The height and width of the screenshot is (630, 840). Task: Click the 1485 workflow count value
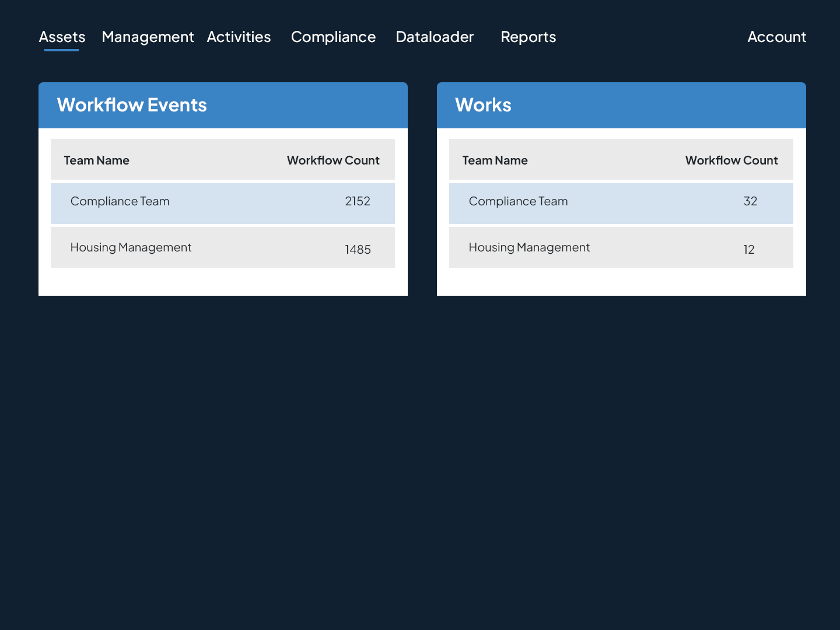click(x=358, y=250)
